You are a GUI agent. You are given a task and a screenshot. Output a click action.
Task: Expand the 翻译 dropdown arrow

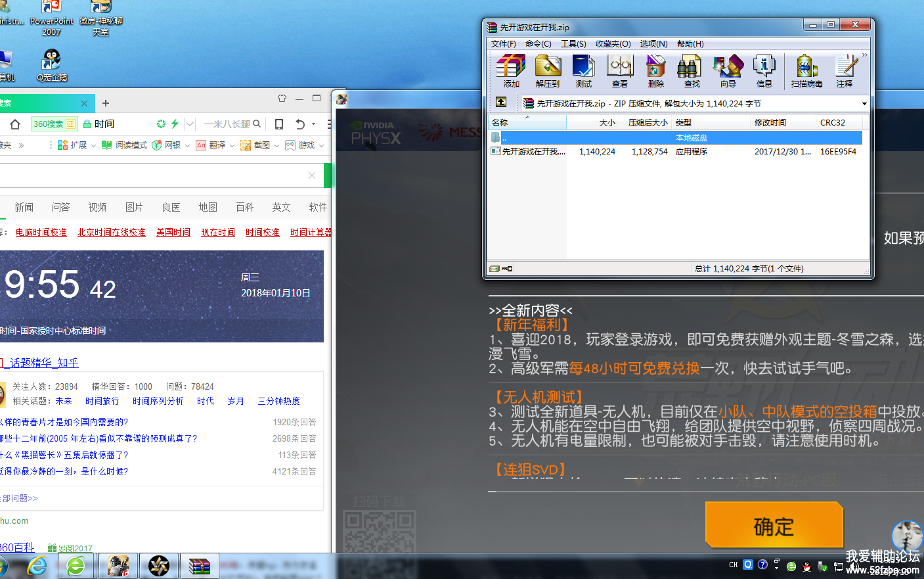pos(232,145)
